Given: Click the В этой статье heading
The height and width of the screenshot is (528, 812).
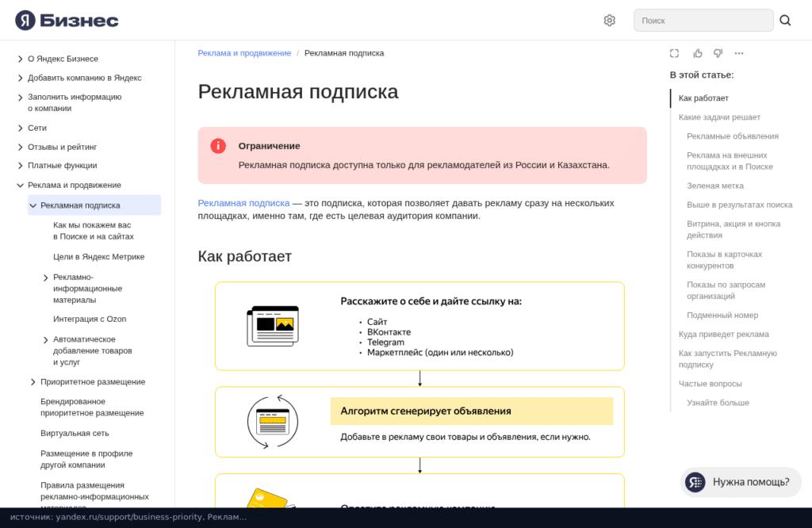Looking at the screenshot, I should coord(702,75).
